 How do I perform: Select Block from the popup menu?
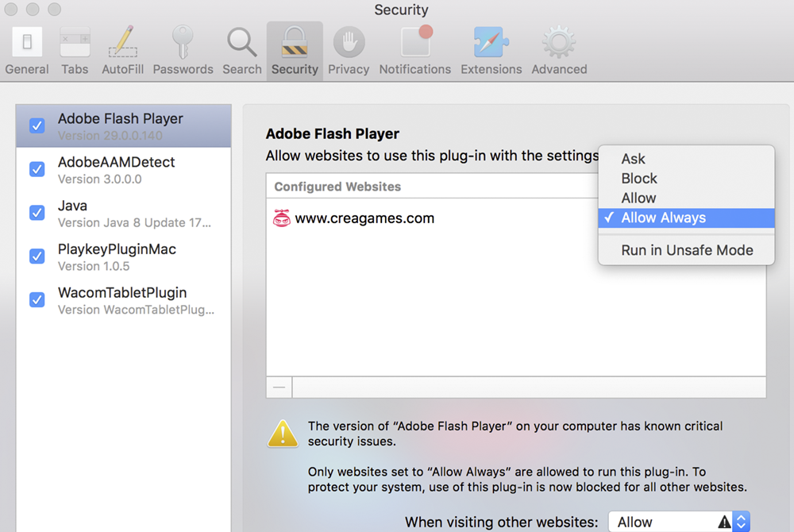coord(639,179)
